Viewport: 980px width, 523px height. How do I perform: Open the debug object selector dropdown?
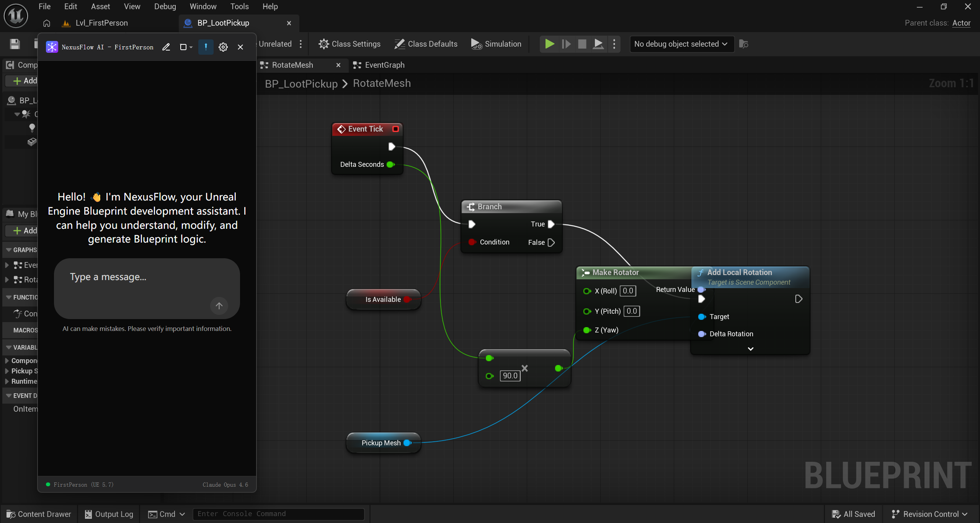coord(681,44)
